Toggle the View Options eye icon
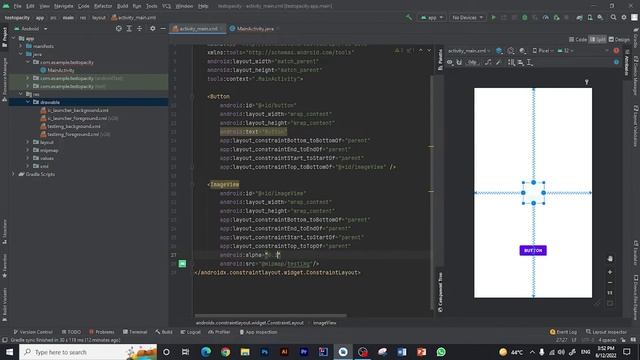 449,62
